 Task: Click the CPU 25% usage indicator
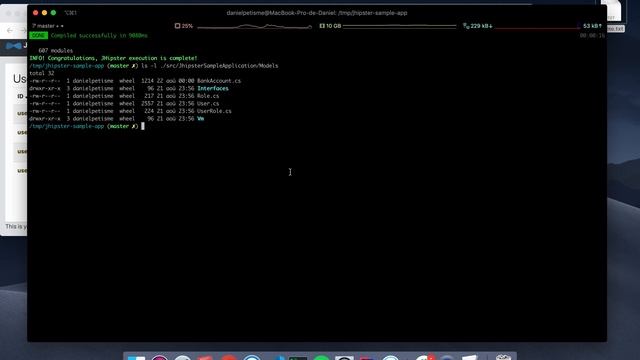click(184, 26)
